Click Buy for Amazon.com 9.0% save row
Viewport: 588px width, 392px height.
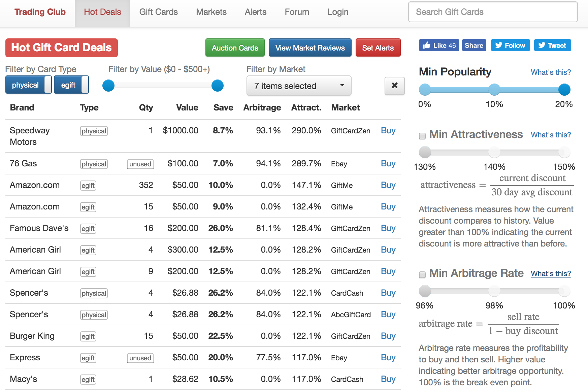coord(388,206)
